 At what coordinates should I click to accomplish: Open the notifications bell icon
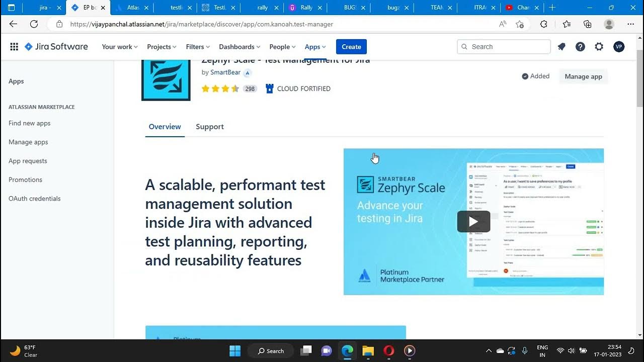[x=561, y=47]
